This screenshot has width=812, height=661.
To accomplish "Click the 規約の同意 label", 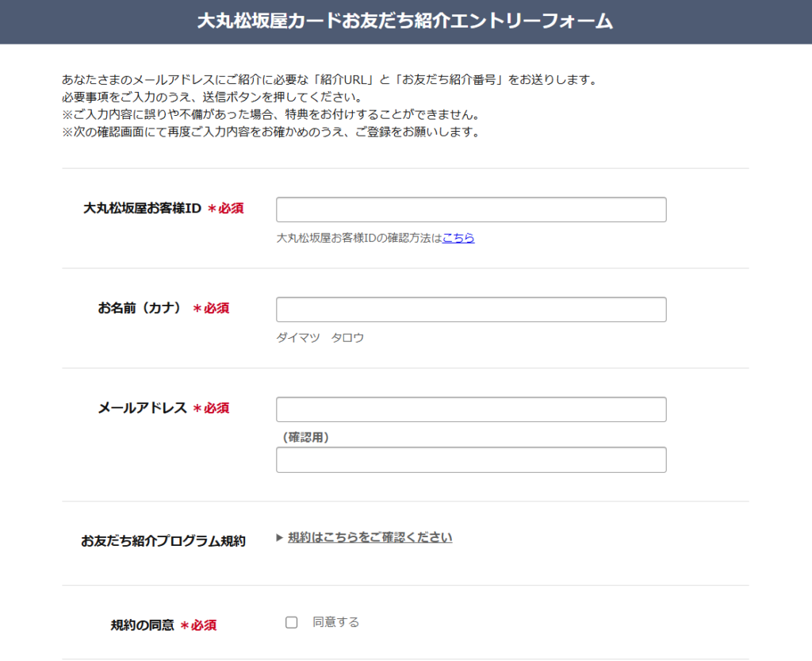I will (x=143, y=625).
